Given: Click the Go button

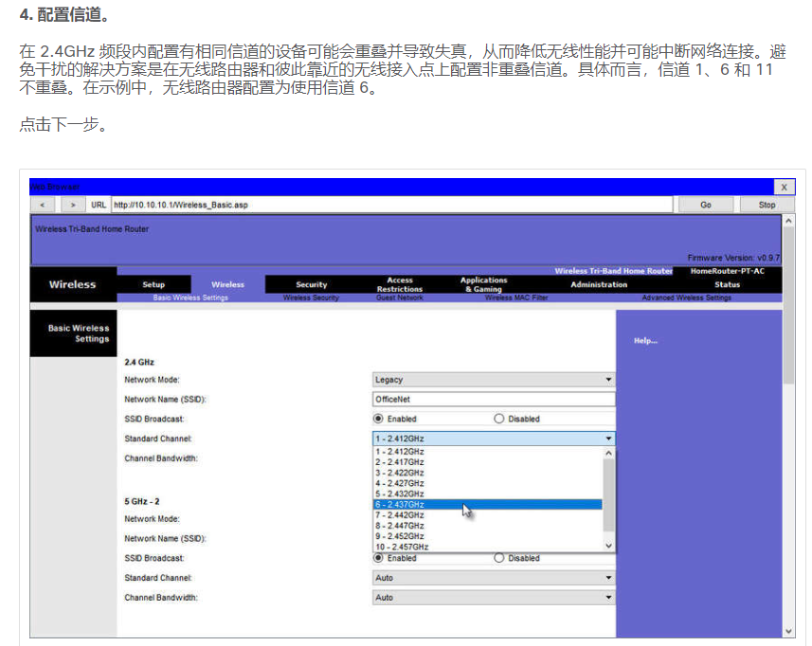Looking at the screenshot, I should coord(705,204).
